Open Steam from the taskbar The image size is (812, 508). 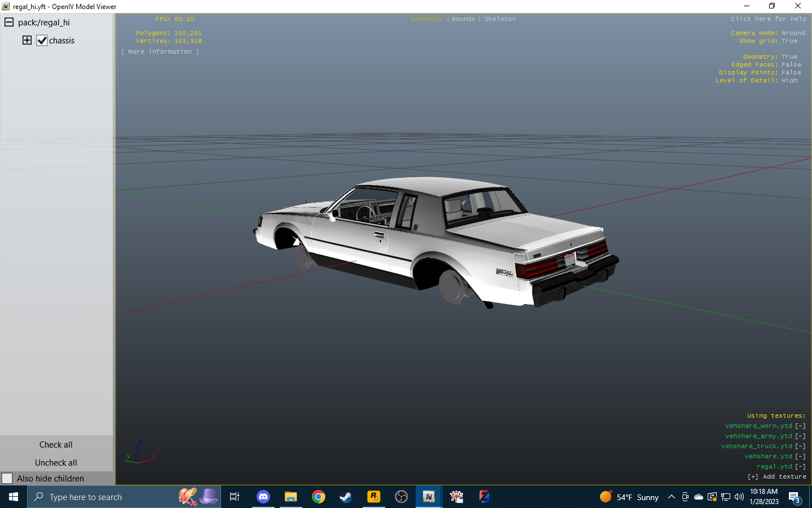[346, 497]
